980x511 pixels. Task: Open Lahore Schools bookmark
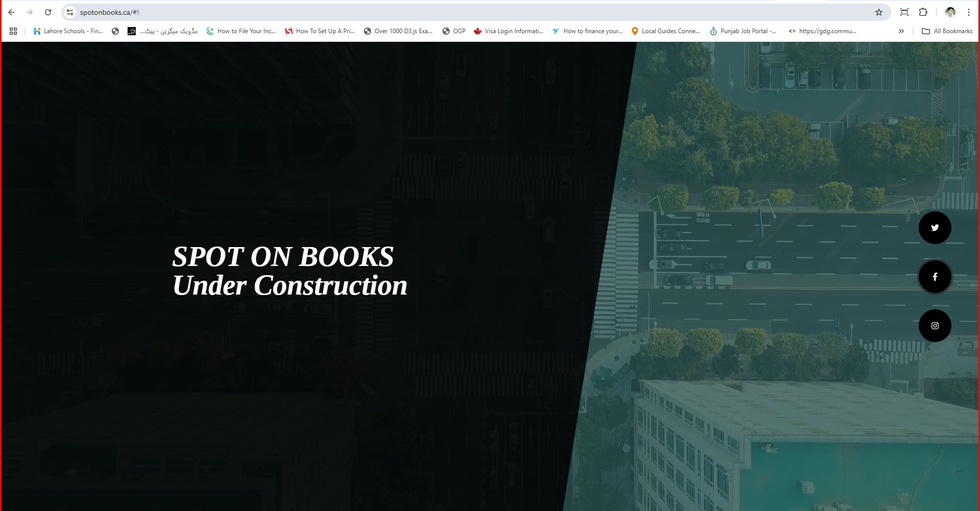68,31
